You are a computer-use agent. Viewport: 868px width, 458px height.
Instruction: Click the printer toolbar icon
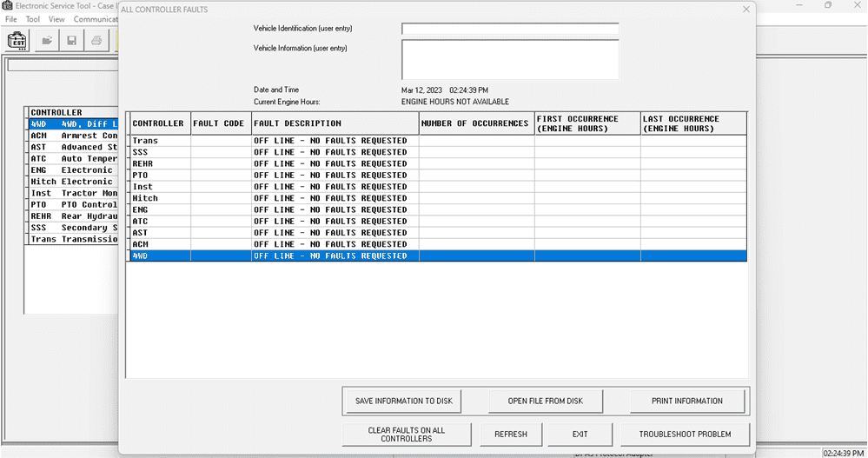tap(96, 41)
